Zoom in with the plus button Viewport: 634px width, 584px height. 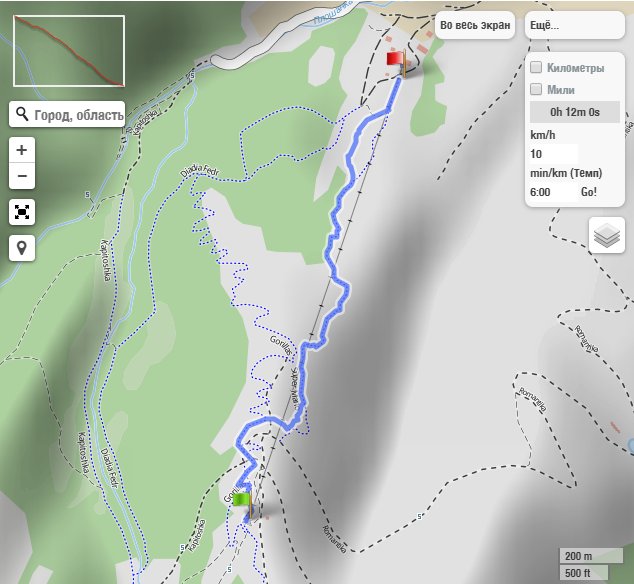click(22, 150)
